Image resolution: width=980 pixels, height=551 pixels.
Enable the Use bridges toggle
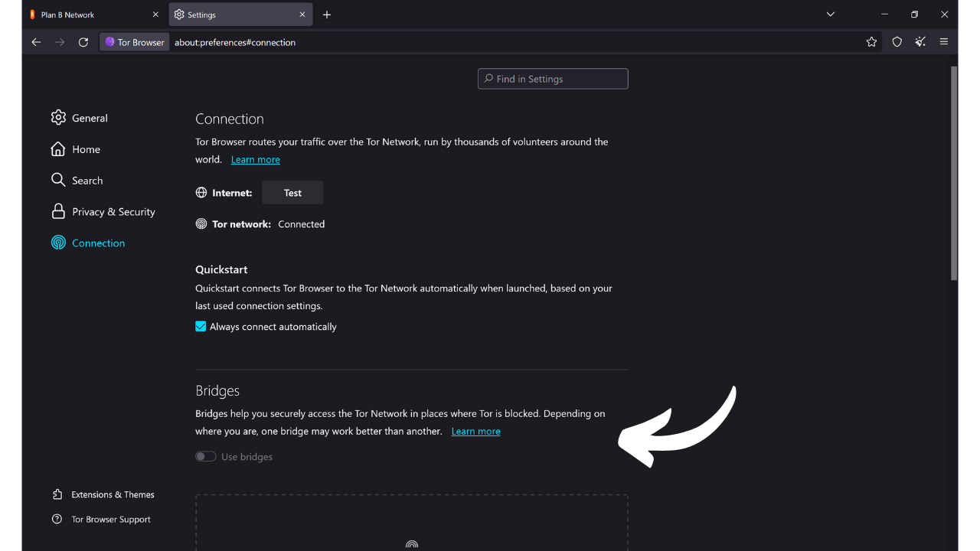(x=205, y=456)
